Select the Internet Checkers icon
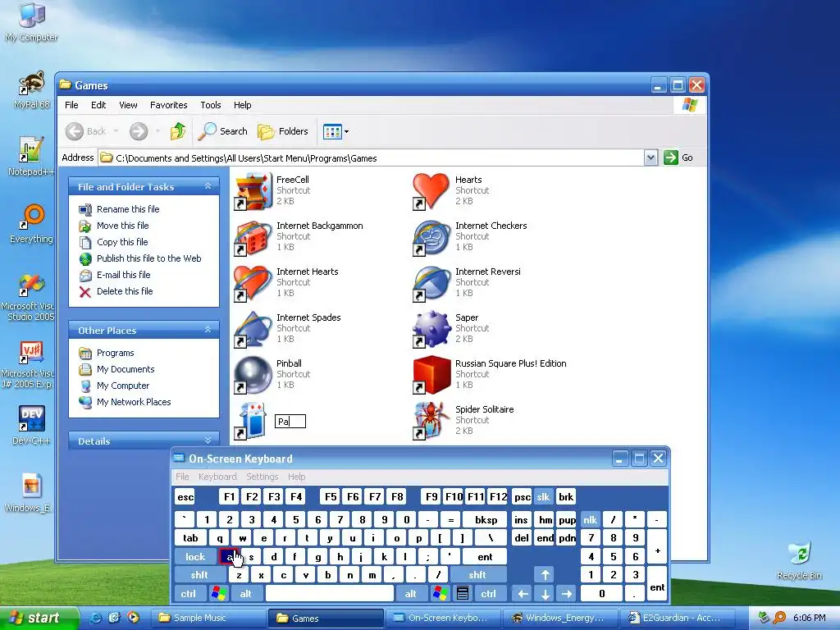840x630 pixels. pos(431,237)
